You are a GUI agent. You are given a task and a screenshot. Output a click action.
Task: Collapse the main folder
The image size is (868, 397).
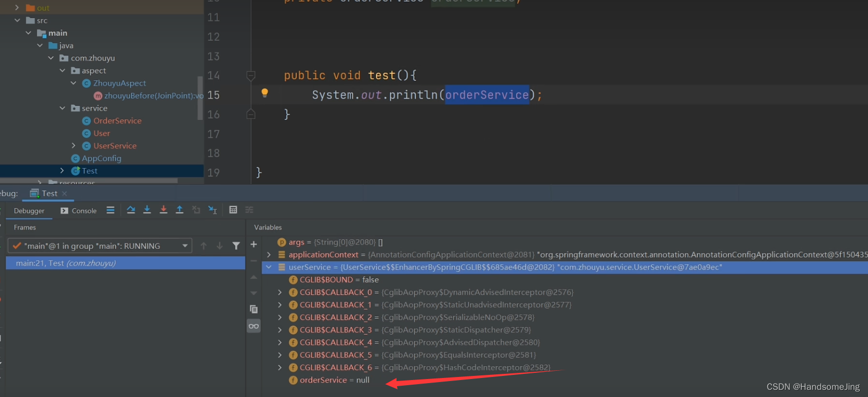[x=28, y=33]
